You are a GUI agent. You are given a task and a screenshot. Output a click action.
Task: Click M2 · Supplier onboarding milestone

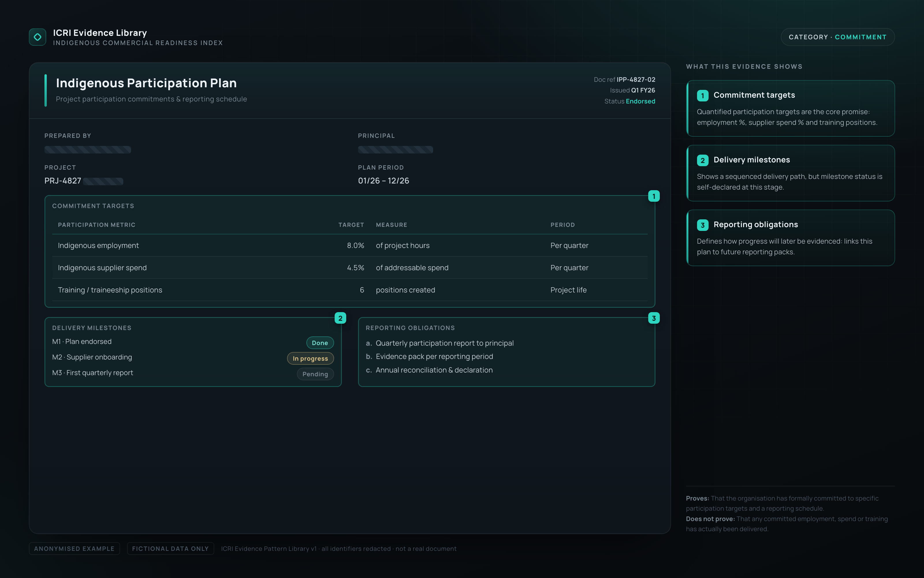click(92, 357)
